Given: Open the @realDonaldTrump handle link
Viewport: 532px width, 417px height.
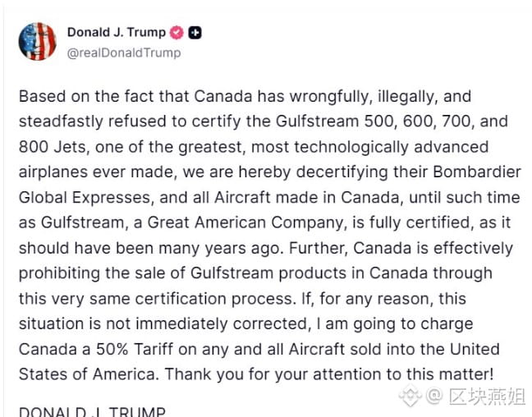Looking at the screenshot, I should (123, 53).
